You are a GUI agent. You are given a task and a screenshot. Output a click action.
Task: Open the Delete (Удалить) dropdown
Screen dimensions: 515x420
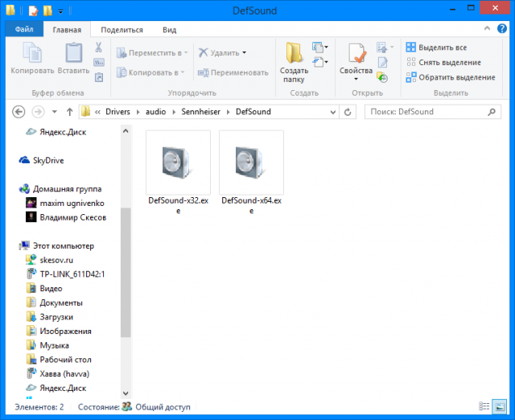pos(244,53)
